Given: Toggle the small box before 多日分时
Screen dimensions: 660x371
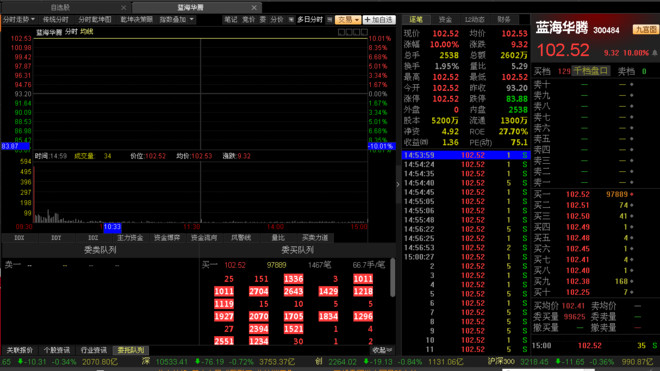Looking at the screenshot, I should [x=291, y=20].
